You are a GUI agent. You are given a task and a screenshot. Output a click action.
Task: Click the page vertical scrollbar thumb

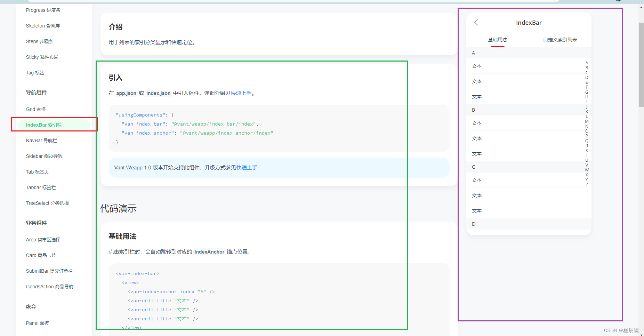point(641,65)
